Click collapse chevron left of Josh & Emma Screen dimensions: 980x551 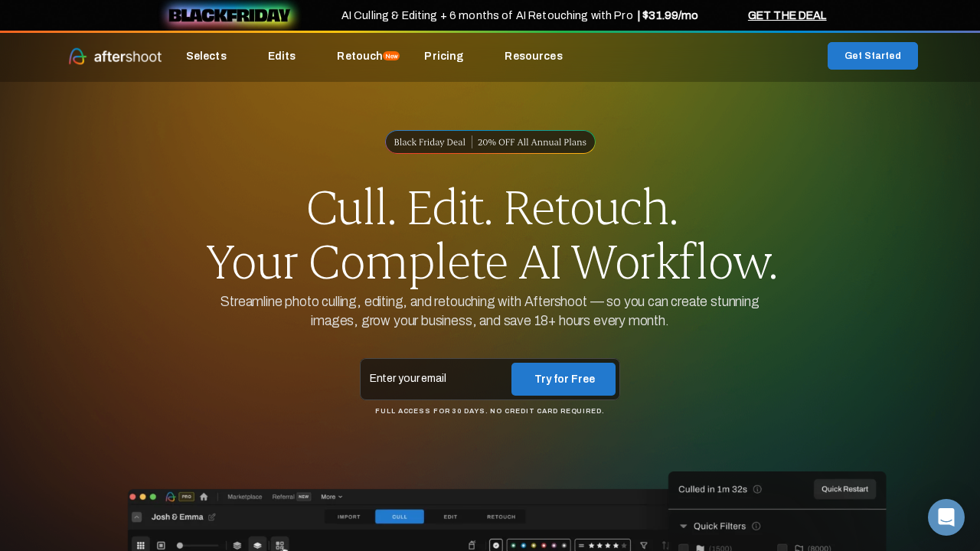(137, 517)
